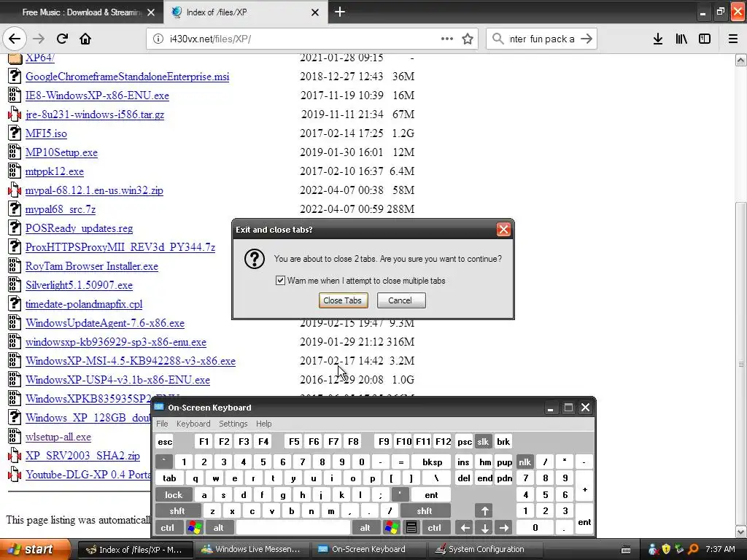Open the Library icon in toolbar
Screen dimensions: 747x560
681,39
